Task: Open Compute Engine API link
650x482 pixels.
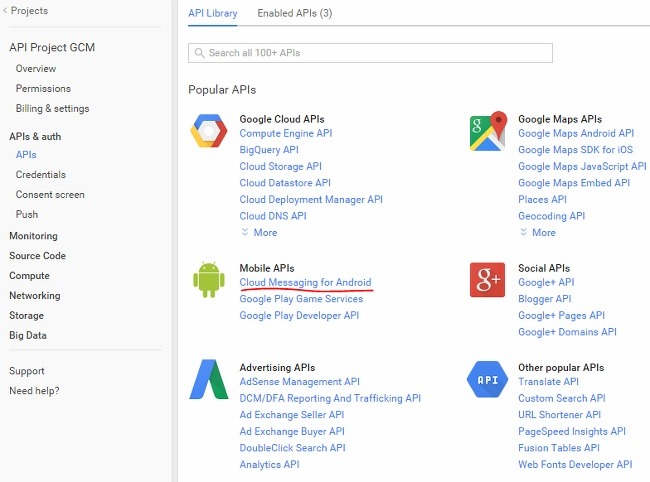Action: 286,133
